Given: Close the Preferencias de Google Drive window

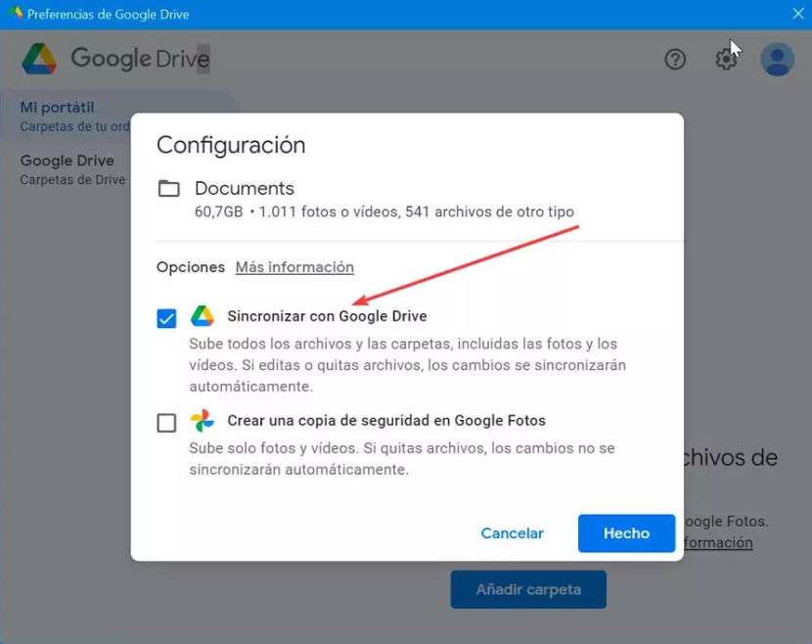Looking at the screenshot, I should (x=797, y=14).
